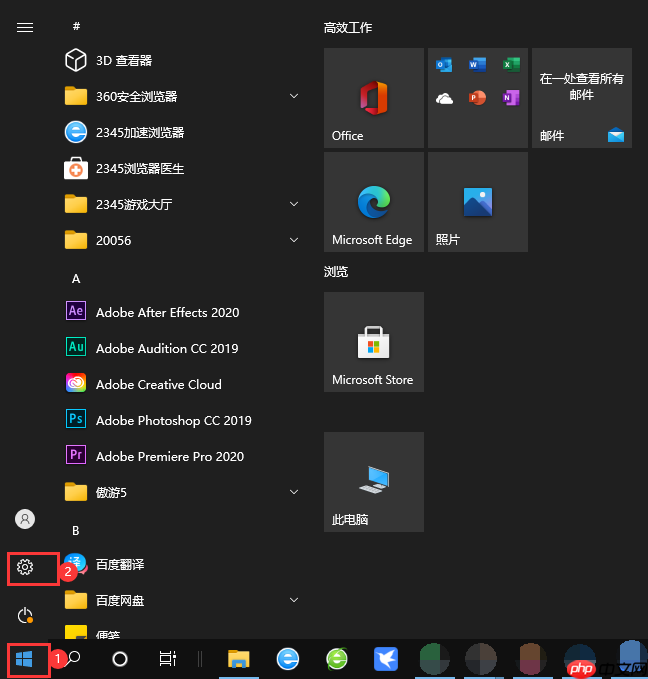Click the power button in Start sidebar
The width and height of the screenshot is (648, 679).
tap(25, 615)
